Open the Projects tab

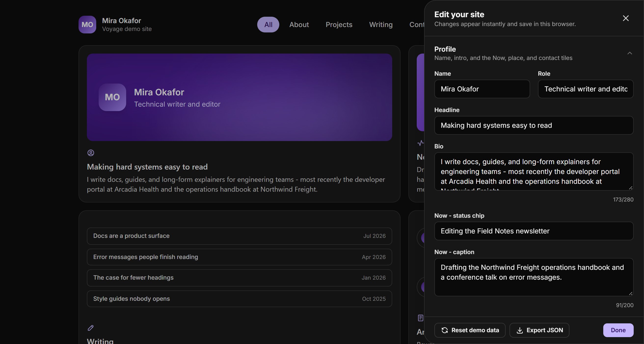tap(339, 25)
